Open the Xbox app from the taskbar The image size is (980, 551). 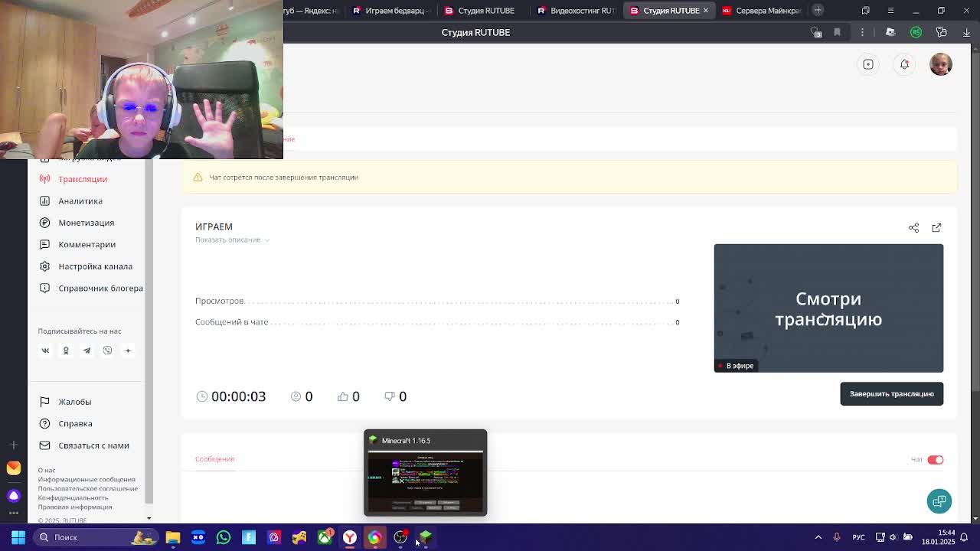pos(325,537)
